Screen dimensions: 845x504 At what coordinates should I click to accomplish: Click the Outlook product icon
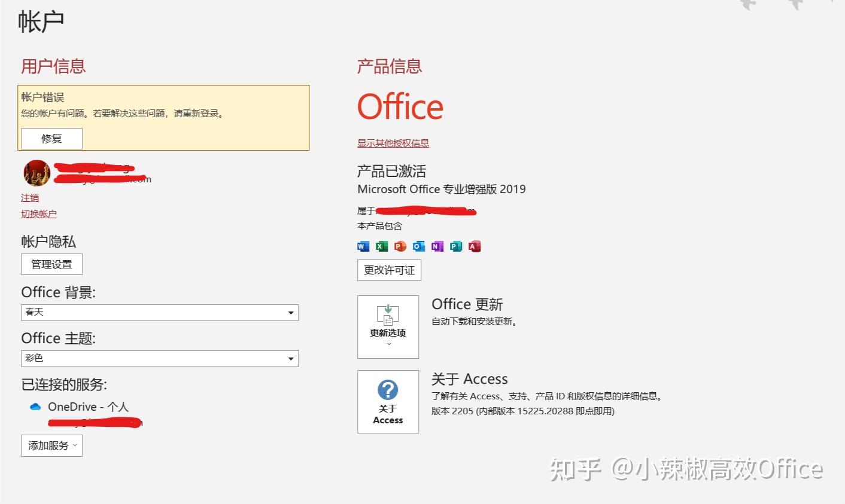point(419,246)
